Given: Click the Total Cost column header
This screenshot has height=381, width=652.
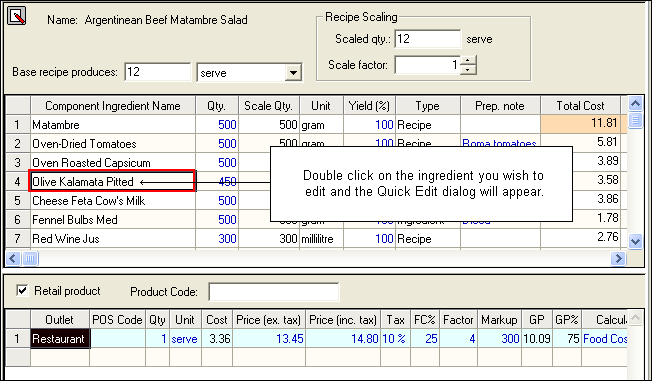Looking at the screenshot, I should (580, 106).
